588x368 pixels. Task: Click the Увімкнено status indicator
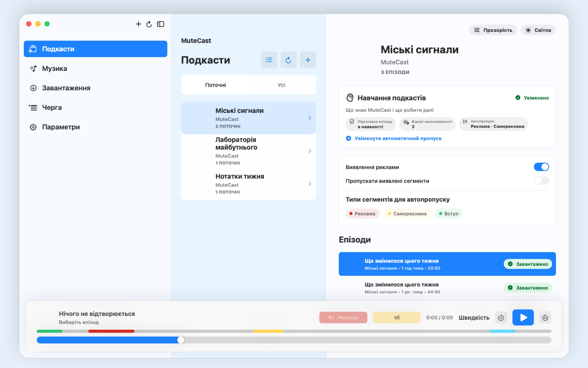click(x=532, y=98)
